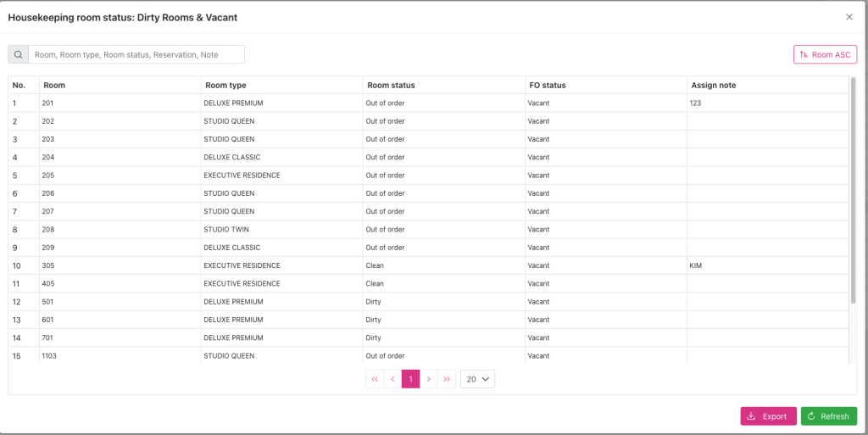Click the Room status column header
Viewport: 868px width, 435px height.
[390, 85]
